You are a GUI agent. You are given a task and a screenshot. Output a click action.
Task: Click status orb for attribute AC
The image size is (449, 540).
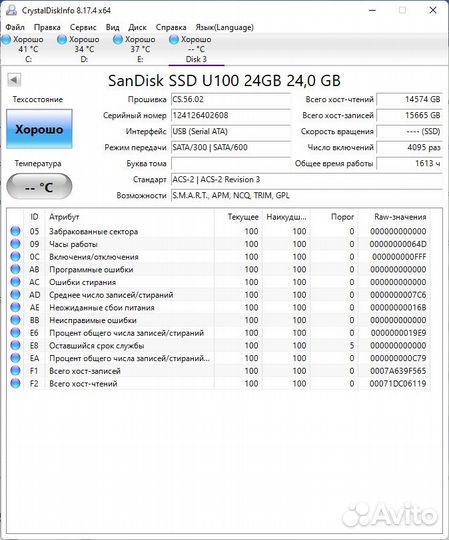(x=15, y=282)
